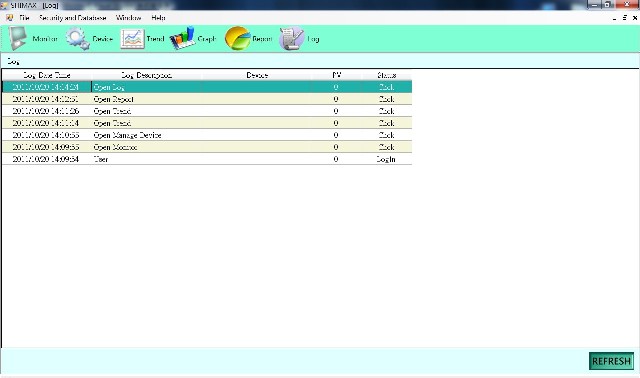Select the User LogIn log row
Screen dimensions: 640x378
point(207,159)
